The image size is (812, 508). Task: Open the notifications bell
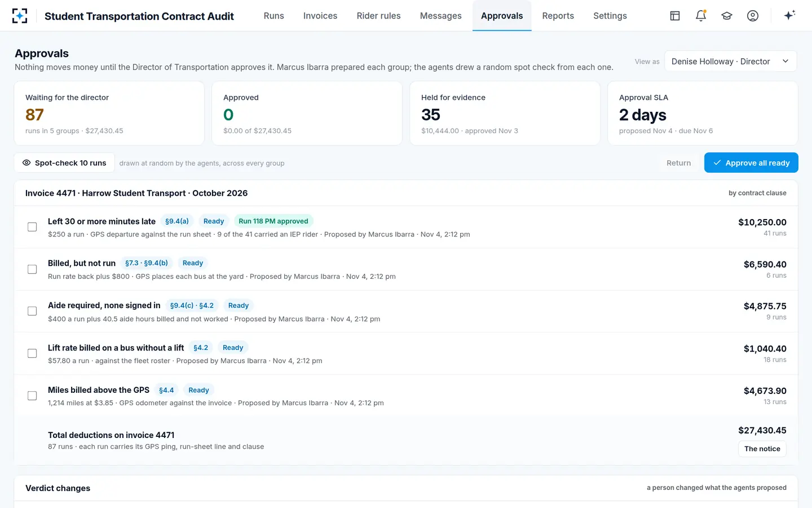701,16
